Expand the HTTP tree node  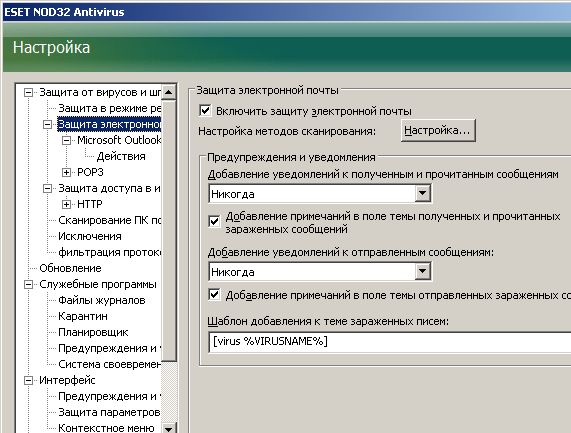(66, 204)
